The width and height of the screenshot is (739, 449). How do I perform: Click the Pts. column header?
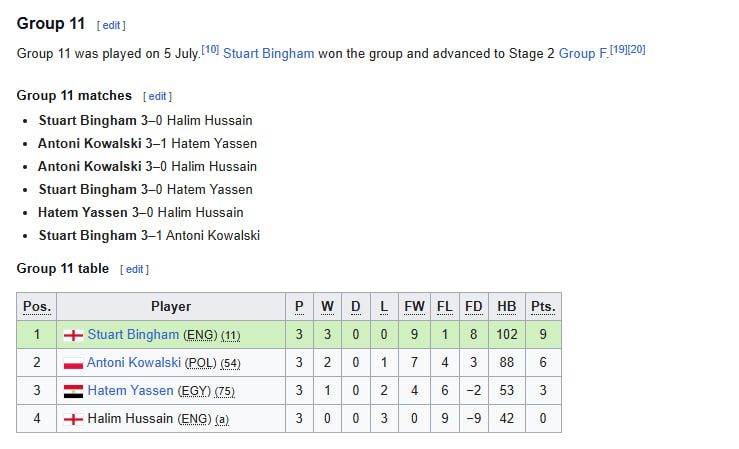point(543,307)
